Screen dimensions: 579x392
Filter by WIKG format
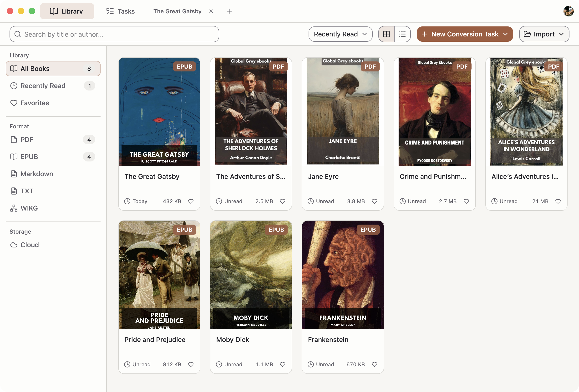pos(53,208)
